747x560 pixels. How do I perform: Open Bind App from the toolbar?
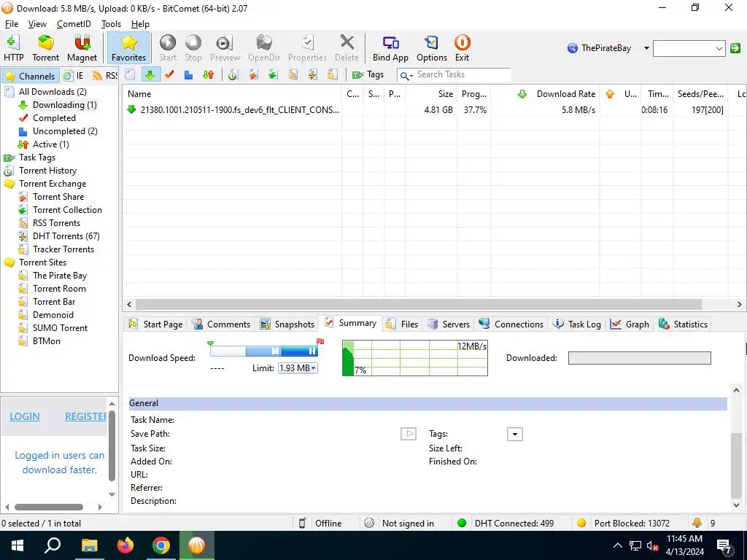pos(390,48)
